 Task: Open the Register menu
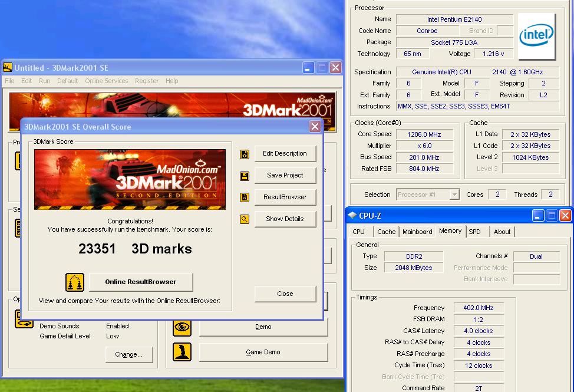click(x=146, y=81)
